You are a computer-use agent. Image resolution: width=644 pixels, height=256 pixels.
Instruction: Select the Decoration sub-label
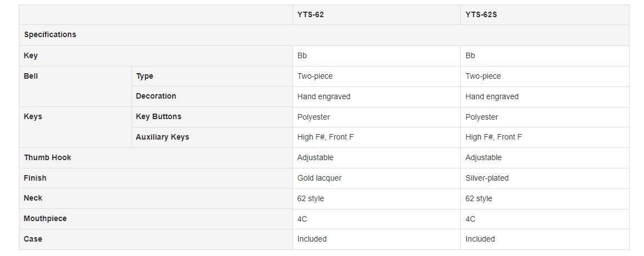coord(156,96)
